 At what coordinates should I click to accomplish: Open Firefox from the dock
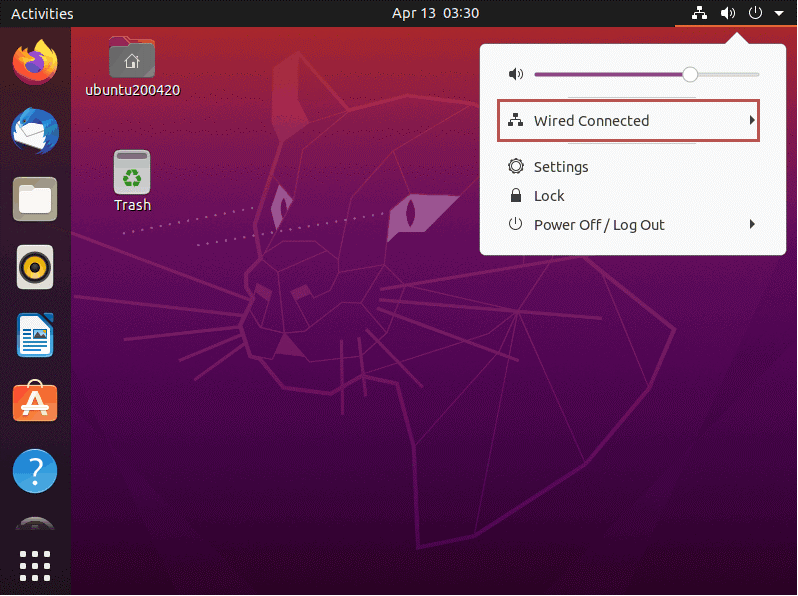click(35, 63)
